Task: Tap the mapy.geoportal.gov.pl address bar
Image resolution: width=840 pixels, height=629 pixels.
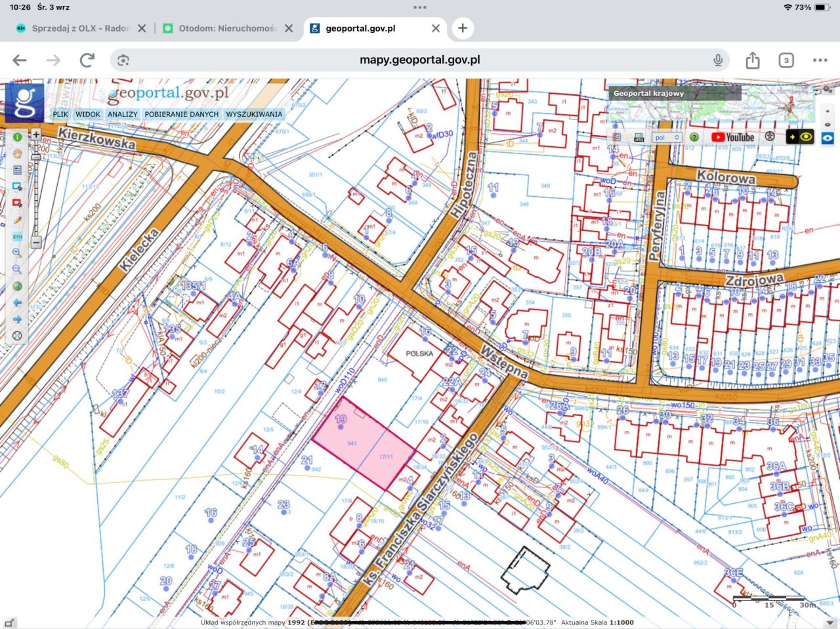Action: [x=419, y=60]
